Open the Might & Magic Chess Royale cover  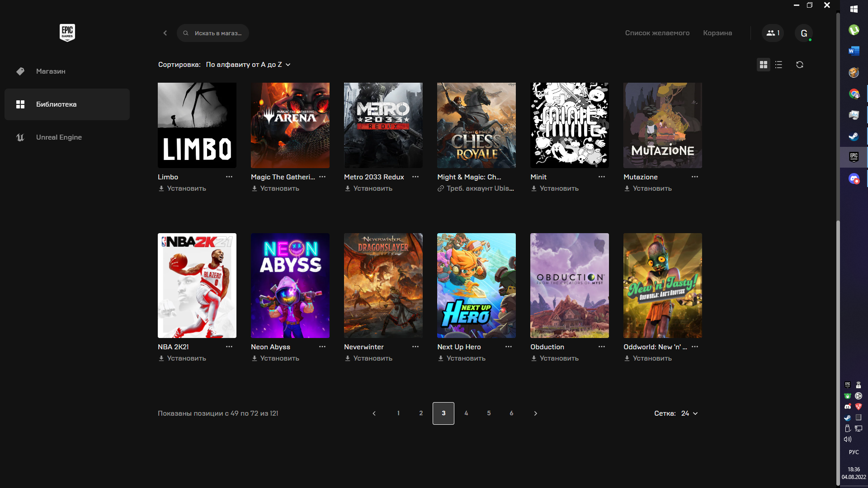(x=476, y=125)
